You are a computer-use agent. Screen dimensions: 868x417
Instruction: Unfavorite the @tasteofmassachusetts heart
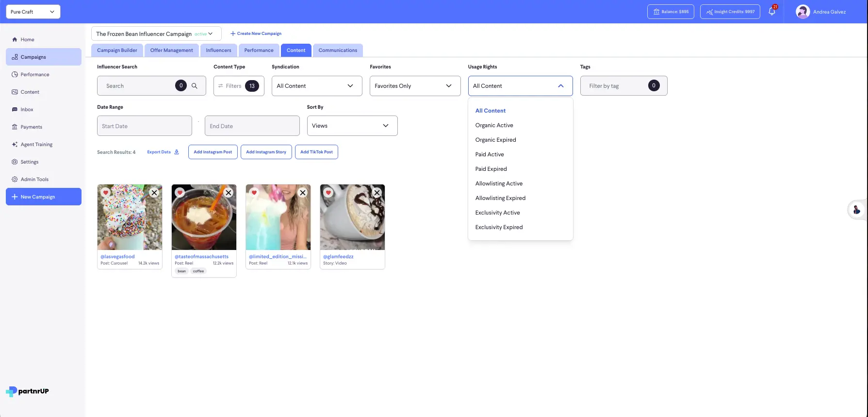click(180, 193)
